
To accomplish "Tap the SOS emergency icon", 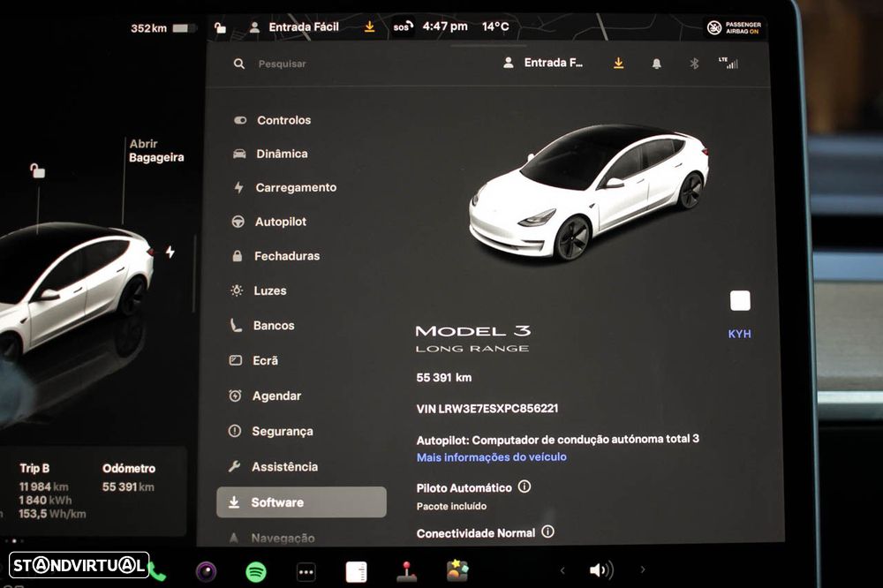I will (403, 26).
